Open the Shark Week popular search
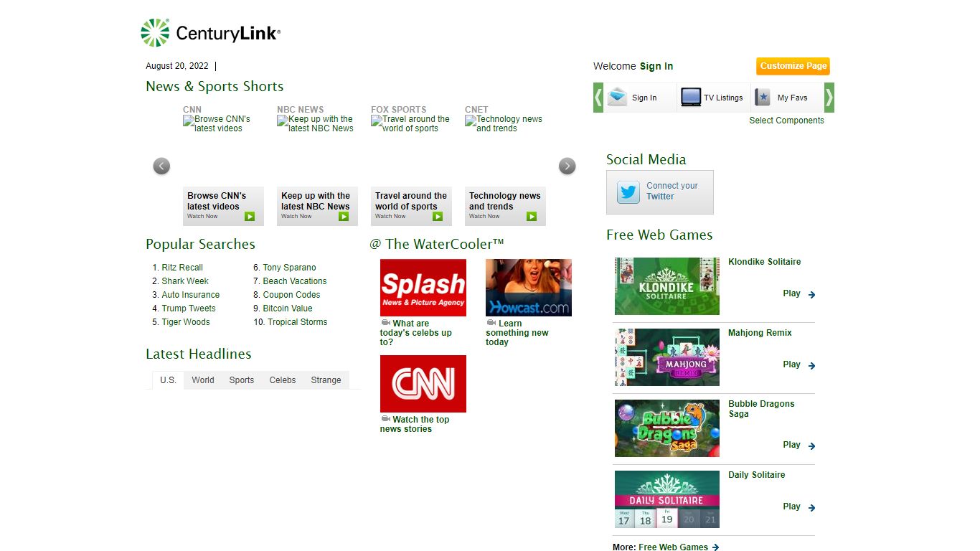Viewport: 980px width, 551px height. point(185,281)
